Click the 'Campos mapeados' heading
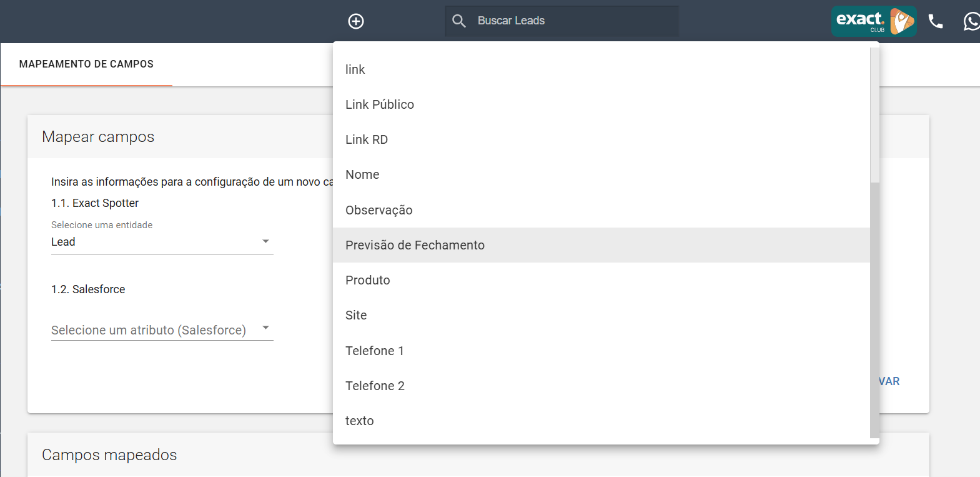980x477 pixels. point(109,455)
